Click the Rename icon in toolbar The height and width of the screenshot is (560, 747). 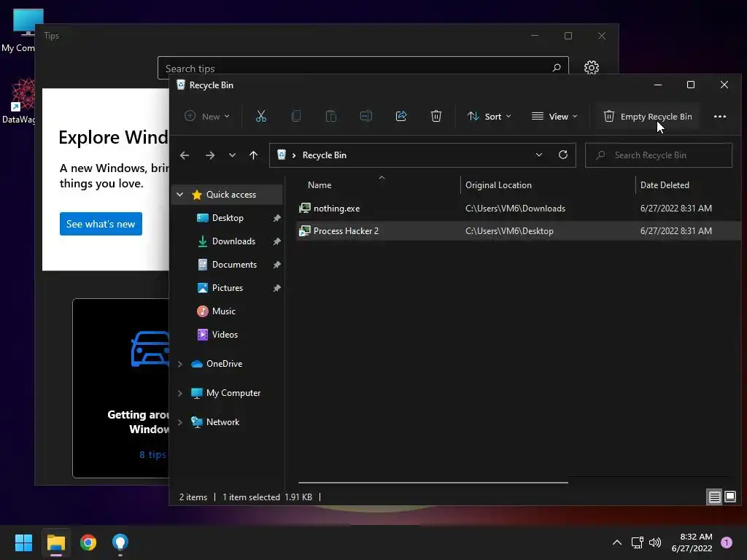point(366,116)
